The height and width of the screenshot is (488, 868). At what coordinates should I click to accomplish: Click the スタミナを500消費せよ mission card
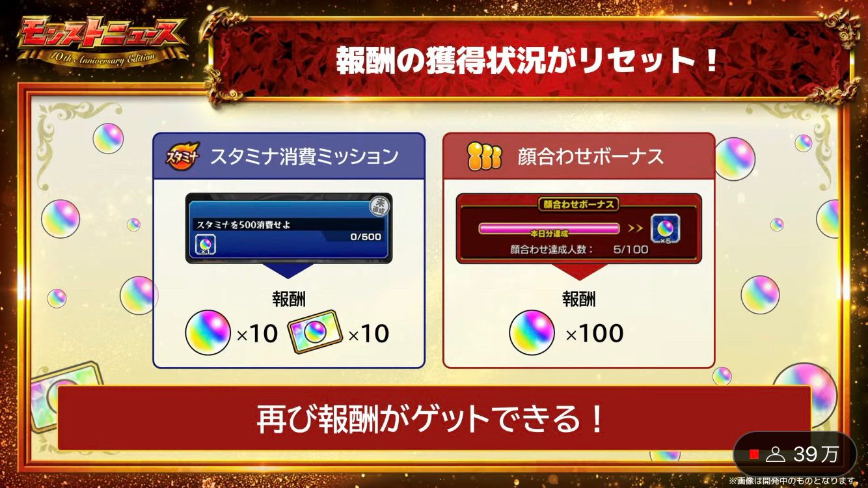289,228
